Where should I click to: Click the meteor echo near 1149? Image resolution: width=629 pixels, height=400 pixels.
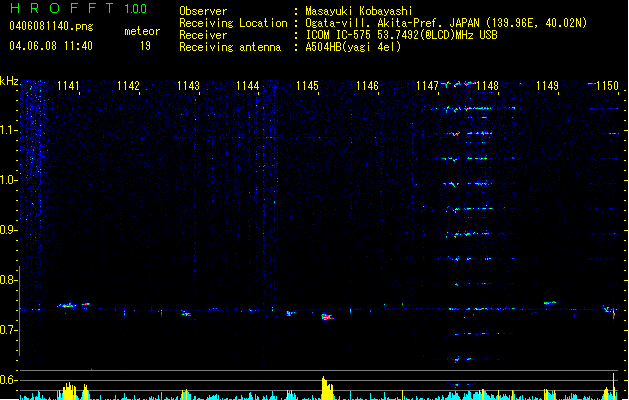(550, 303)
